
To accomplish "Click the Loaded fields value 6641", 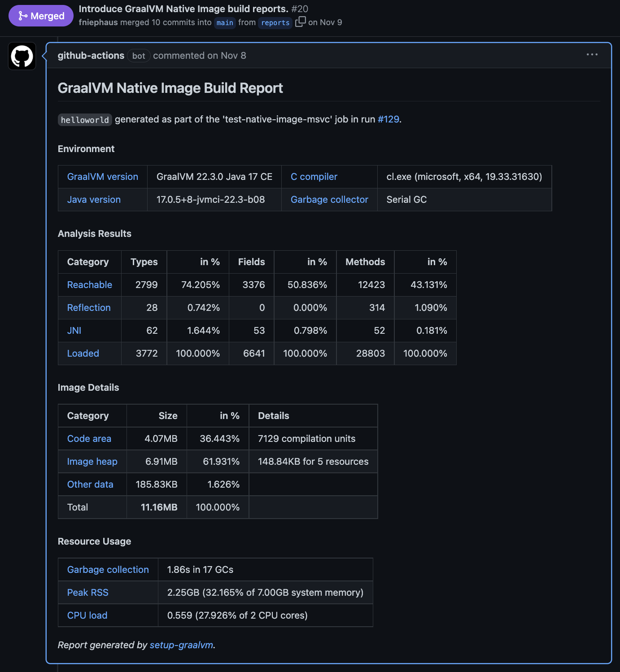I will click(x=254, y=353).
